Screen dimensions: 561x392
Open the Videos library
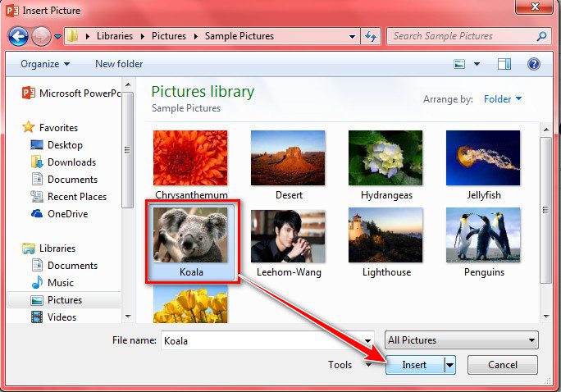(x=62, y=317)
